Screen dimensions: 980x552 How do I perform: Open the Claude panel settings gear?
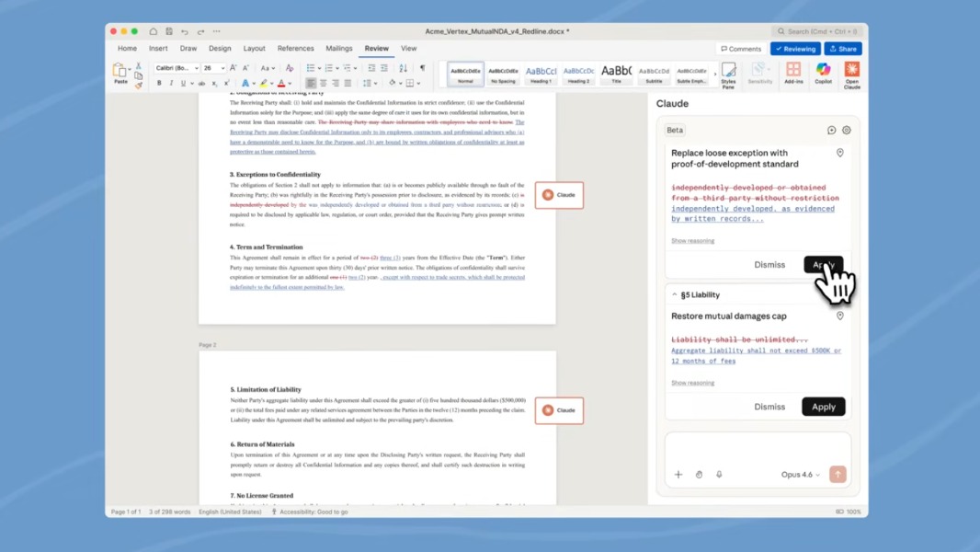tap(847, 131)
